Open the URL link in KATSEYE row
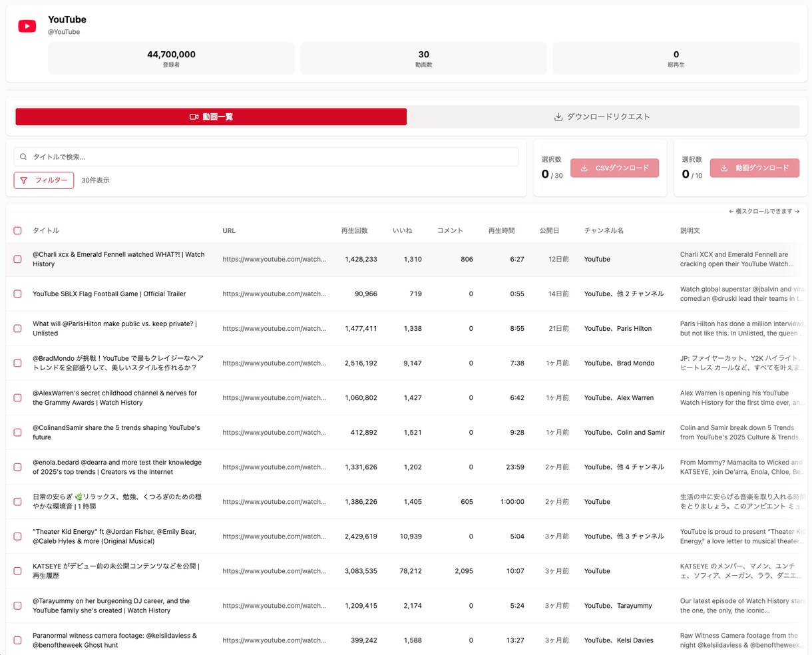 274,571
